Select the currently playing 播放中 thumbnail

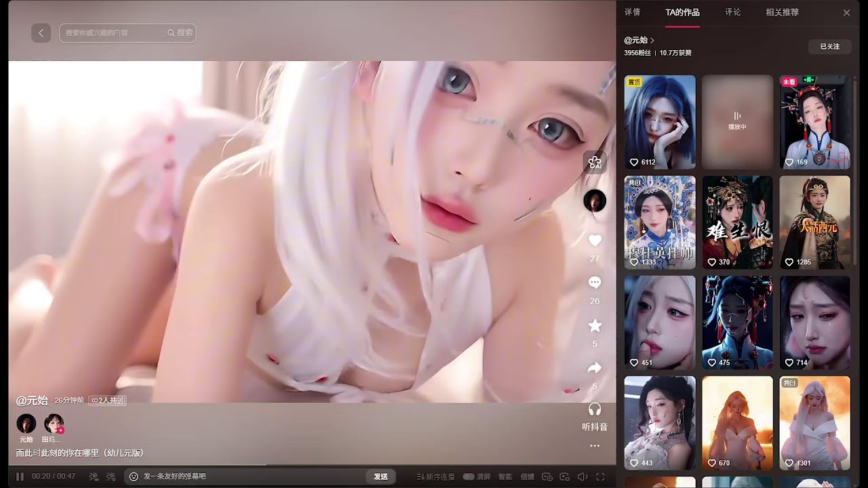pos(737,122)
